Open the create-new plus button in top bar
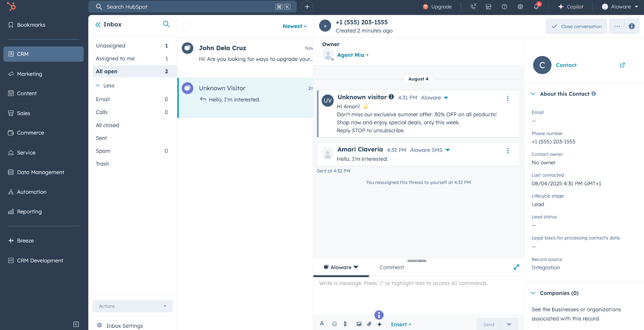 (x=307, y=6)
